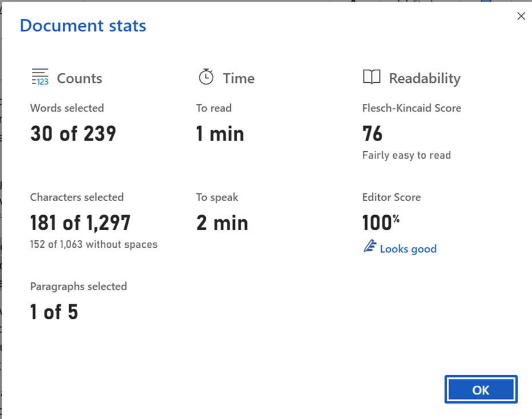The image size is (532, 419).
Task: Click the Characters selected value 181 of 1,297
Action: [80, 223]
